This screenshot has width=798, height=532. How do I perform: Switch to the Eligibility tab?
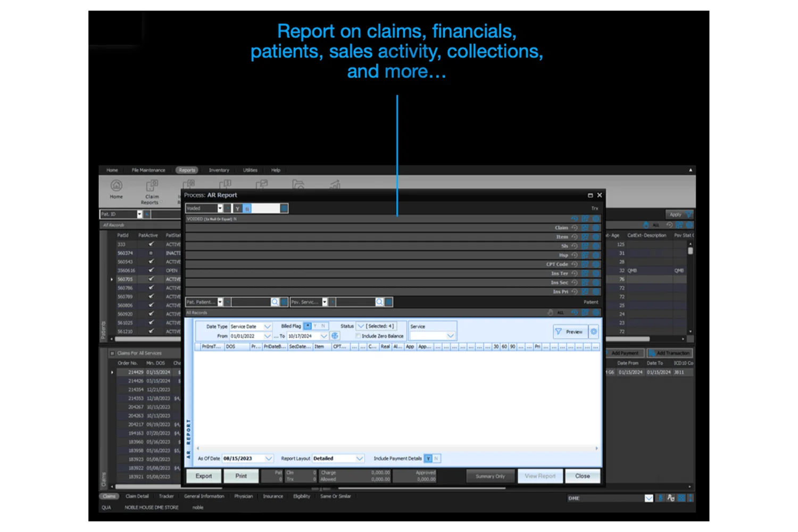302,496
